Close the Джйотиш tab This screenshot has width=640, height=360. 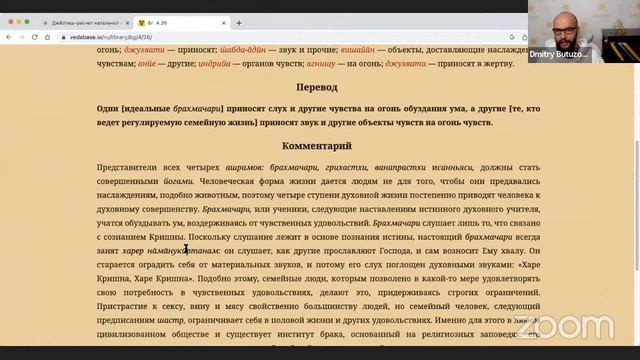[x=127, y=23]
